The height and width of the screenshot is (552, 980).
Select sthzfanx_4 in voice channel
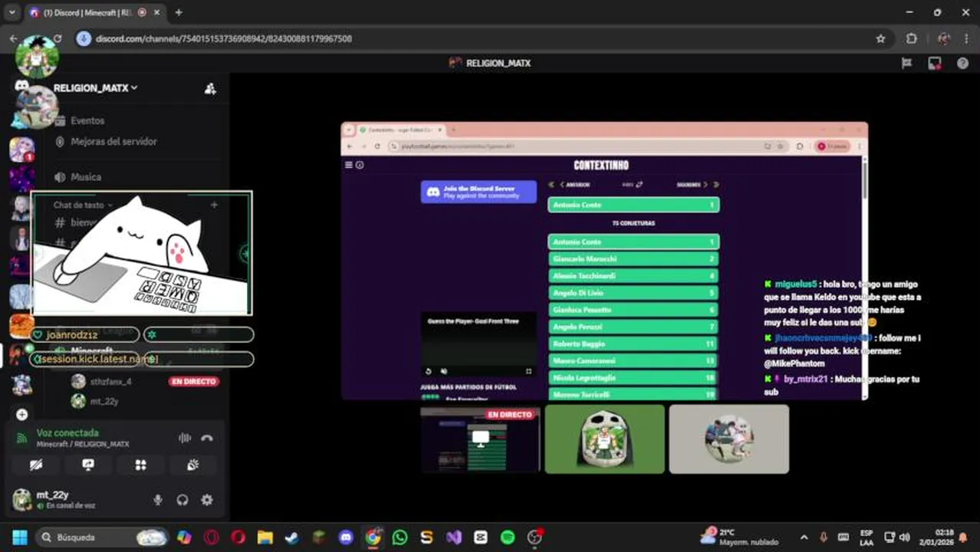pyautogui.click(x=111, y=381)
